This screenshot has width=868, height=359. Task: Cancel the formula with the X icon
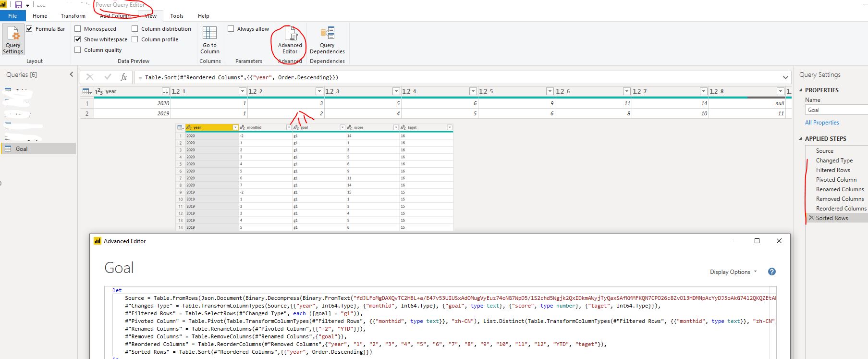point(90,77)
